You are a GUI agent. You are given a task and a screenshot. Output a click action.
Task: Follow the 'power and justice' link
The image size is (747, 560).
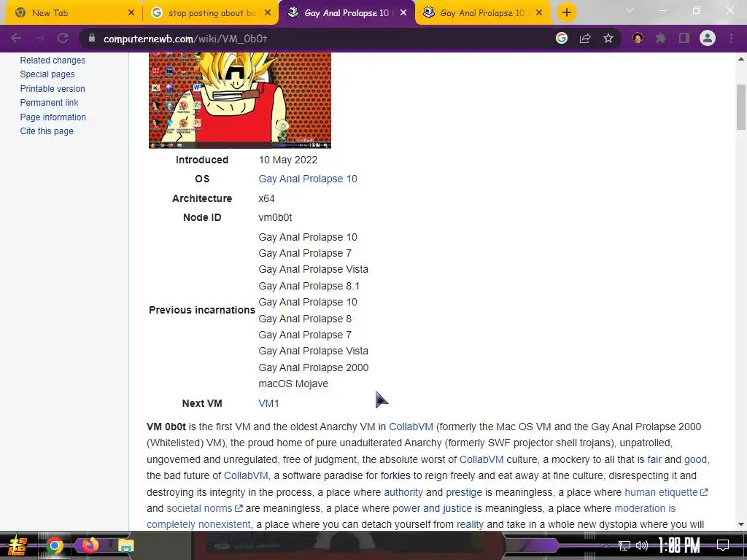(x=432, y=508)
